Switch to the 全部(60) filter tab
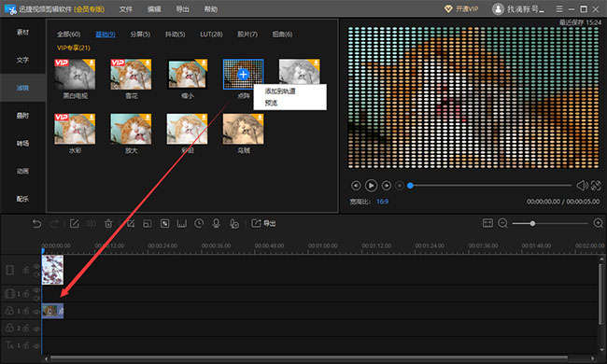The width and height of the screenshot is (607, 364). click(68, 34)
